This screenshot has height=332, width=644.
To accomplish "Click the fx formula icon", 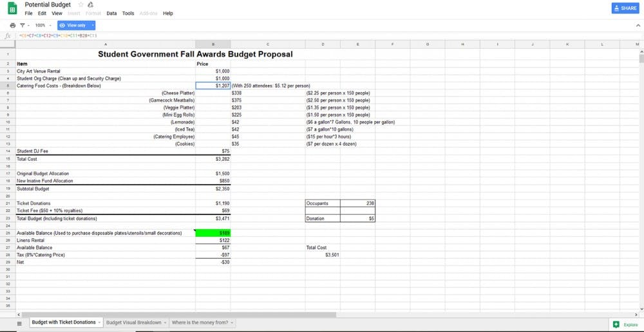I will pyautogui.click(x=7, y=35).
